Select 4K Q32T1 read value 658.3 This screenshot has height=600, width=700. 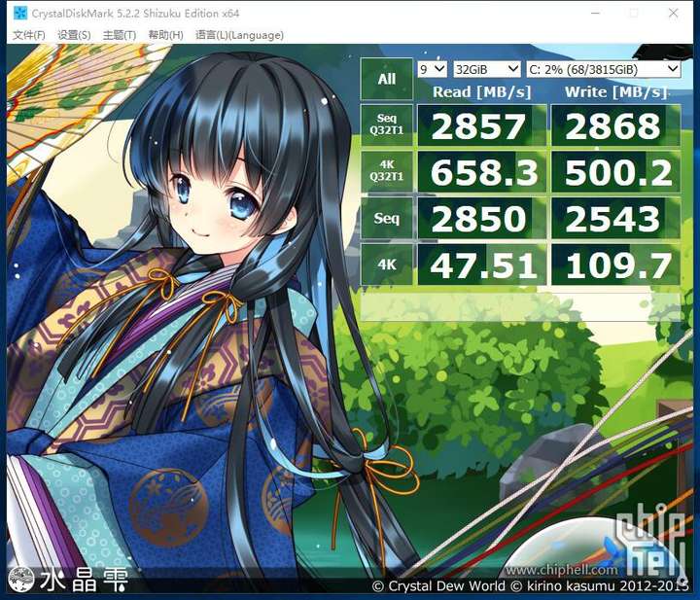pyautogui.click(x=481, y=172)
